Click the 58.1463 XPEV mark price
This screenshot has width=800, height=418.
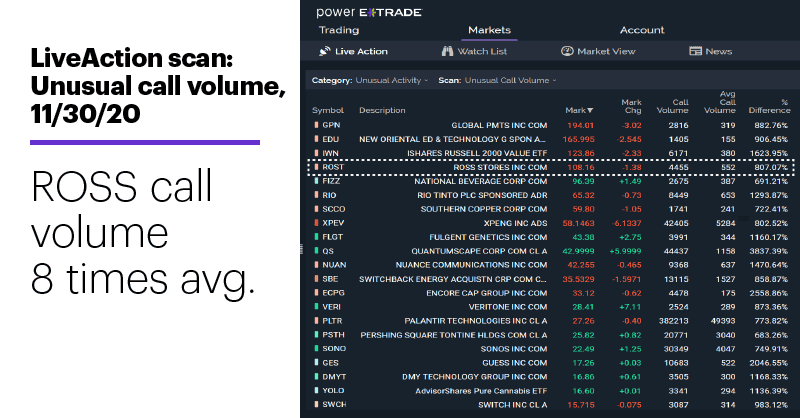[x=579, y=223]
